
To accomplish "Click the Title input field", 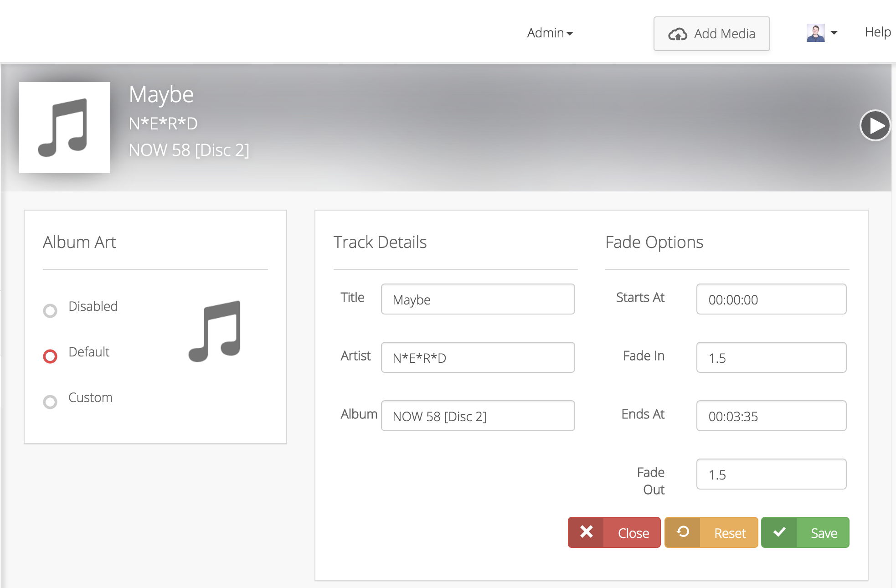I will tap(478, 299).
